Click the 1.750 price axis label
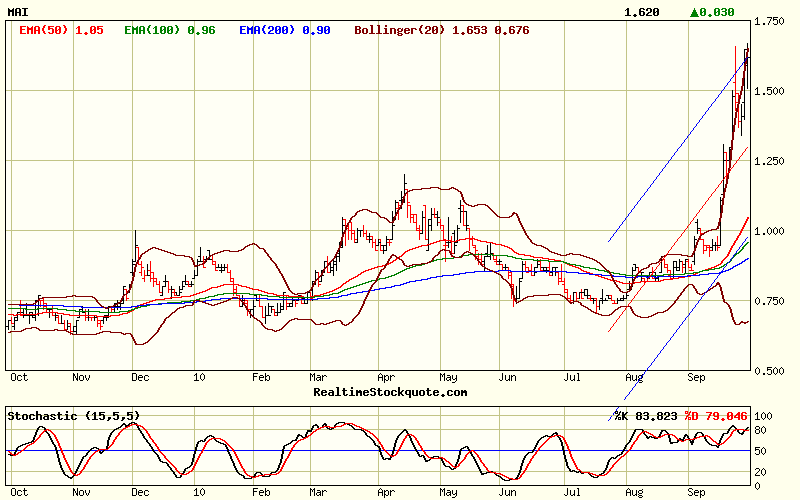 coord(769,21)
